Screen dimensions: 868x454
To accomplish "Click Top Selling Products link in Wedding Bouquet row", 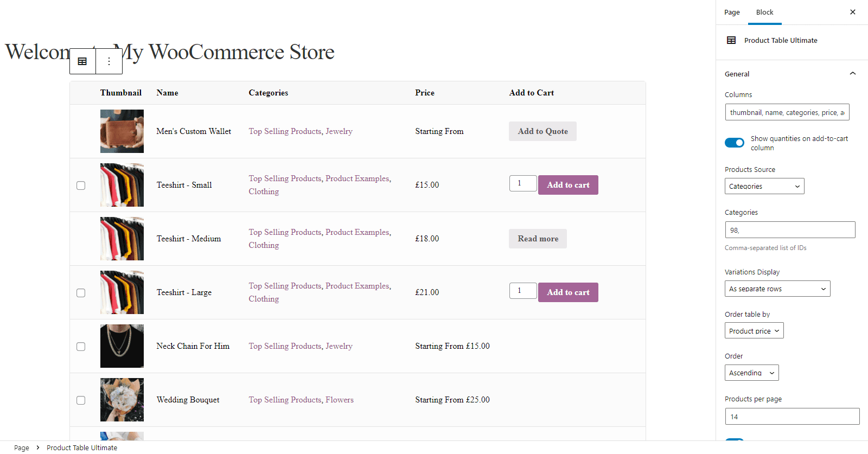I will (x=285, y=400).
